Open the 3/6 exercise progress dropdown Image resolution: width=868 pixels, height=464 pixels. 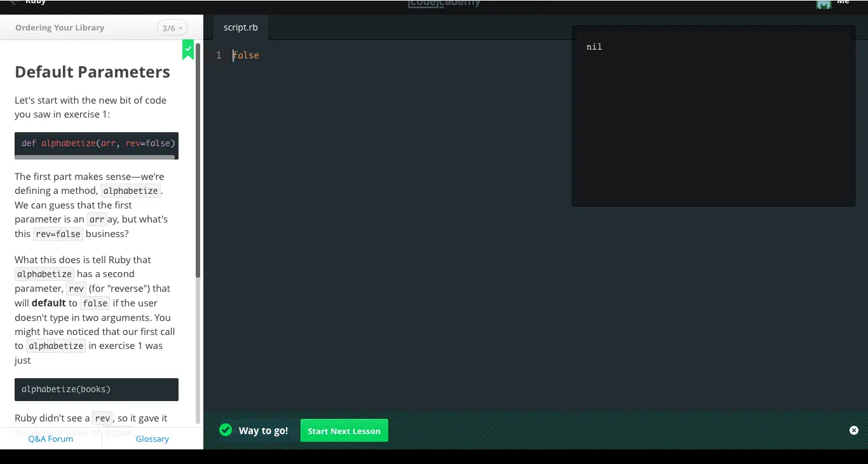(x=172, y=28)
